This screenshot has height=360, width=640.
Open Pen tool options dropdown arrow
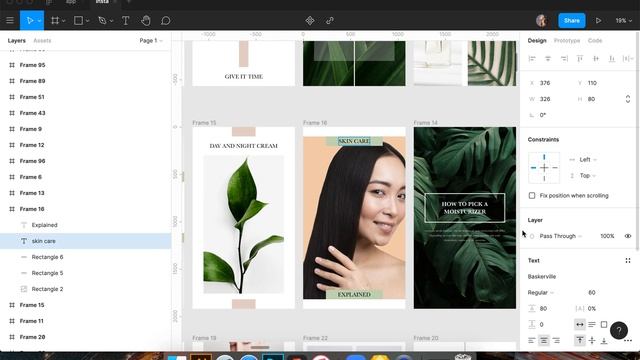(x=111, y=21)
